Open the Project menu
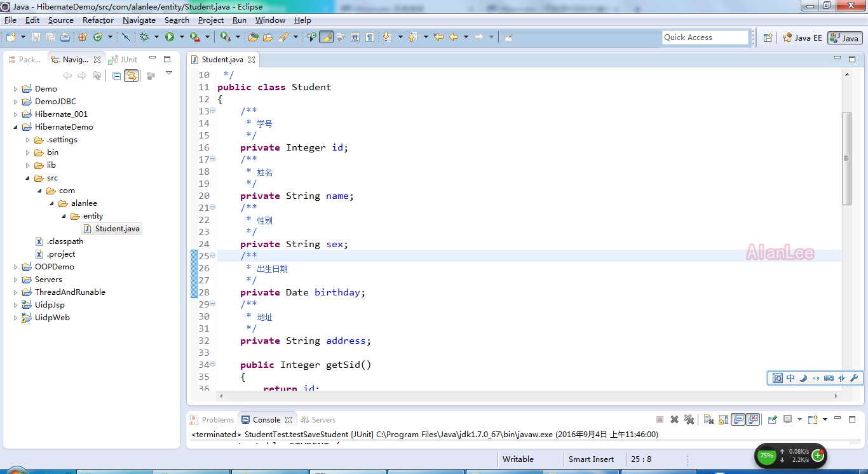The width and height of the screenshot is (868, 474). 211,20
